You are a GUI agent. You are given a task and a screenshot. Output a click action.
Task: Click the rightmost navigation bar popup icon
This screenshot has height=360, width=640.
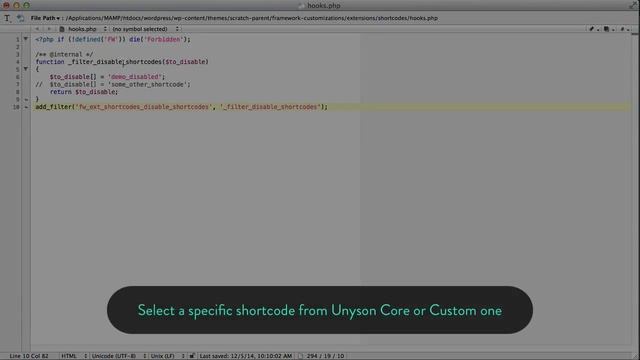pyautogui.click(x=624, y=29)
